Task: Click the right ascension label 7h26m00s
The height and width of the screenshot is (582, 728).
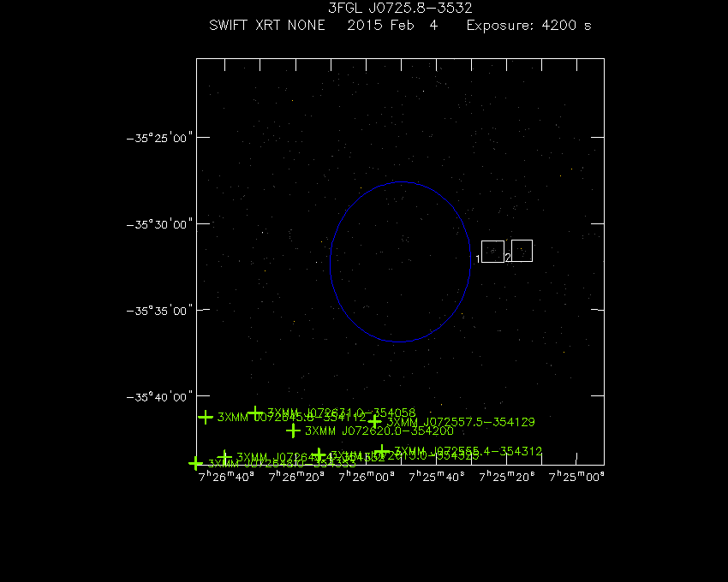Action: pos(367,477)
